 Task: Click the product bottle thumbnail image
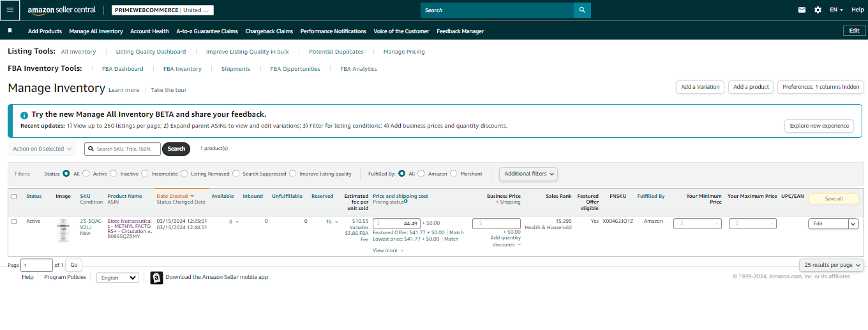pos(63,230)
